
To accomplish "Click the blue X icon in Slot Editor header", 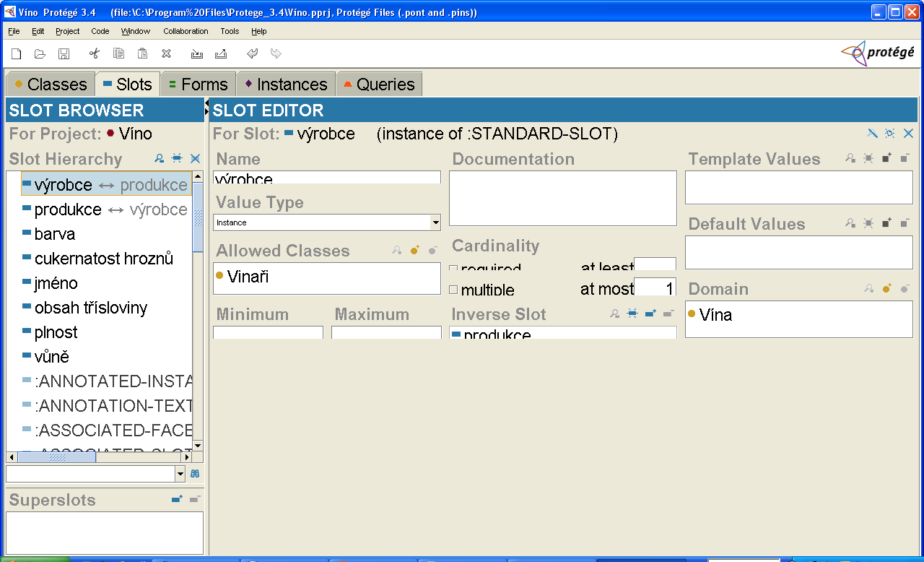I will click(x=908, y=133).
